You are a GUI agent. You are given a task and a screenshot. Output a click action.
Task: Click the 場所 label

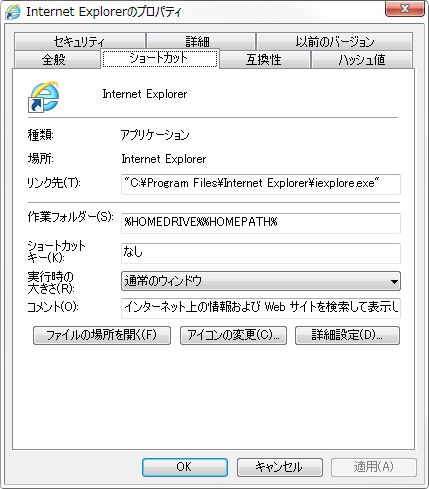pos(40,159)
